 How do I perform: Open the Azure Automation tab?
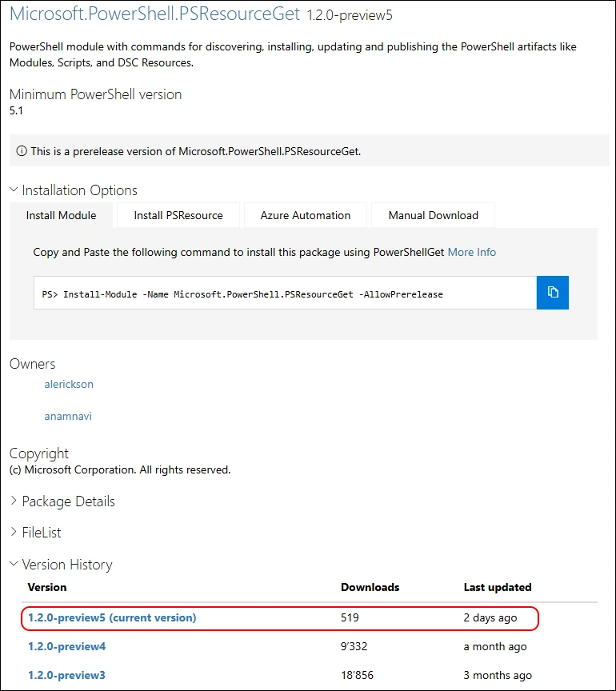305,215
